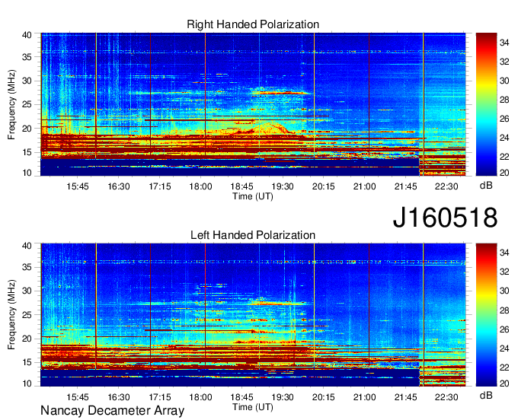518x420 pixels.
Task: Click the 18:45 time tick under Right Handed plot
Action: click(241, 186)
